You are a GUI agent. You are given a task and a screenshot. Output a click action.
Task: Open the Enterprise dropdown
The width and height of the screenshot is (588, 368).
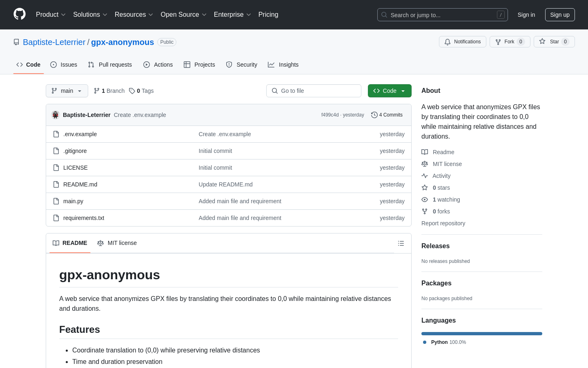pos(232,15)
